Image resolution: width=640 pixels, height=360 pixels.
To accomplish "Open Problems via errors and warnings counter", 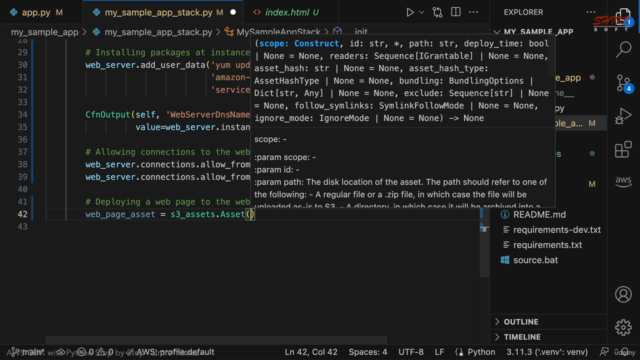I will point(95,352).
